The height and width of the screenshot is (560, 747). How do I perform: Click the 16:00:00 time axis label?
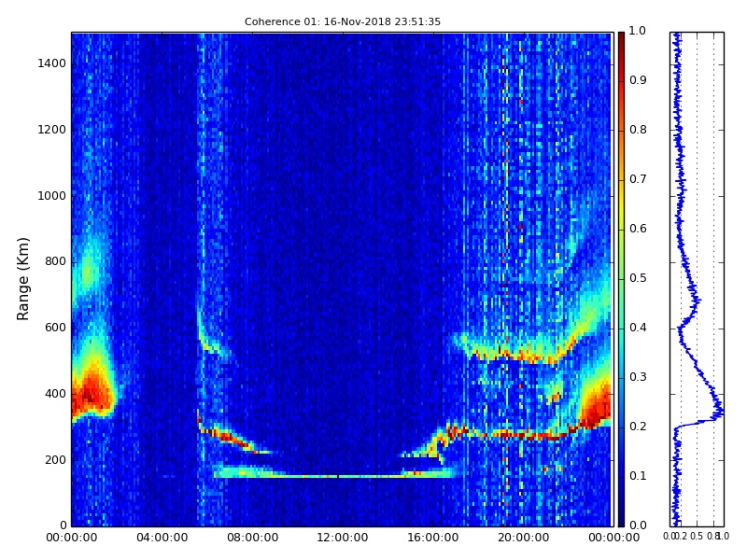point(433,538)
